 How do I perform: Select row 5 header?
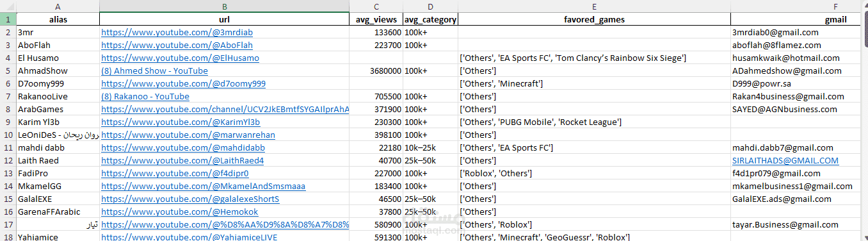click(8, 71)
